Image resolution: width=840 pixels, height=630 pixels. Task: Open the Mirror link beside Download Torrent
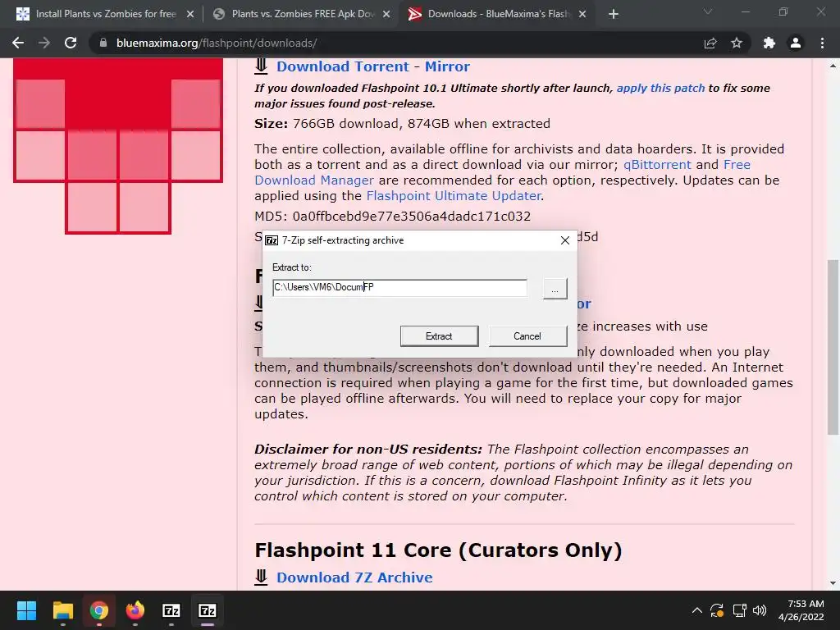click(x=447, y=66)
